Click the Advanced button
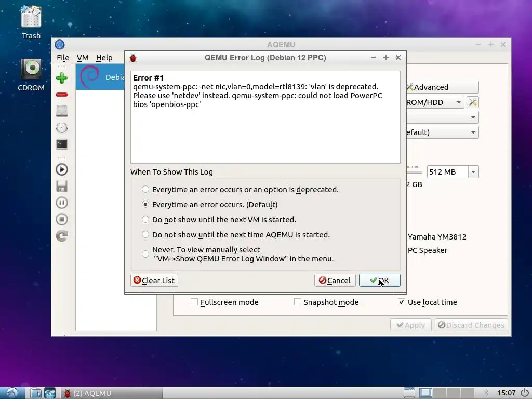 pyautogui.click(x=443, y=87)
